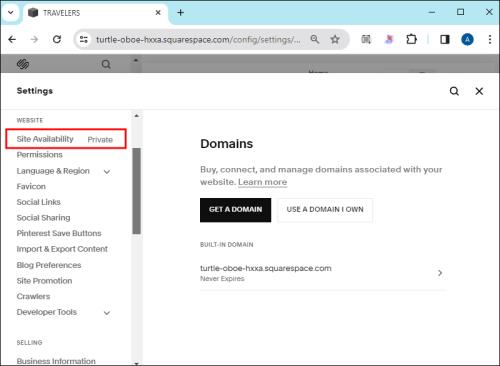Go back with browser back arrow

[12, 39]
